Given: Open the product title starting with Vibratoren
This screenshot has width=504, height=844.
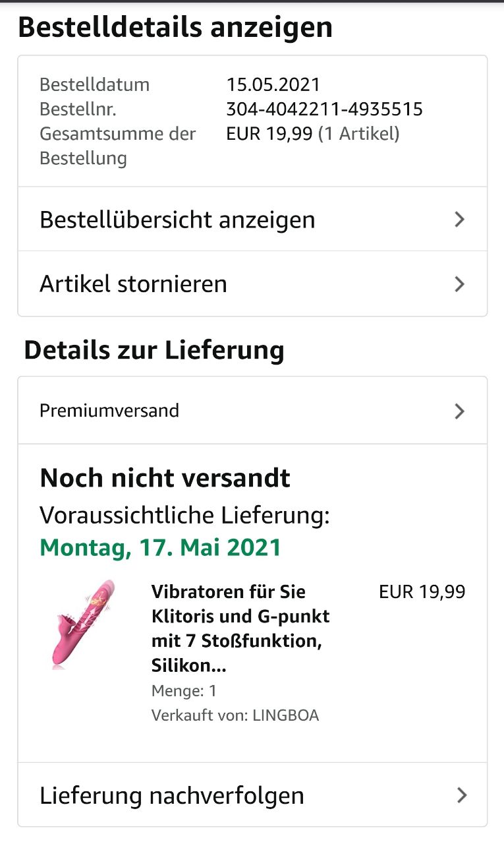Looking at the screenshot, I should click(x=240, y=628).
